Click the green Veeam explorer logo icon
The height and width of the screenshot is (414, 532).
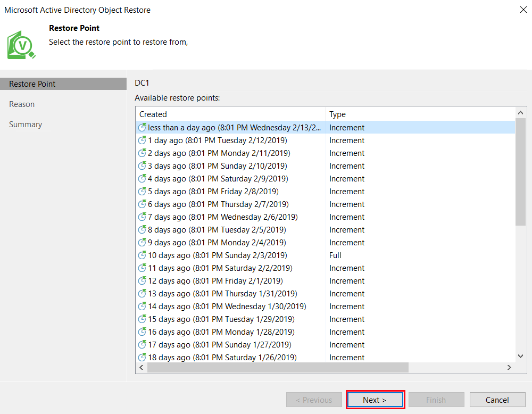(x=21, y=45)
